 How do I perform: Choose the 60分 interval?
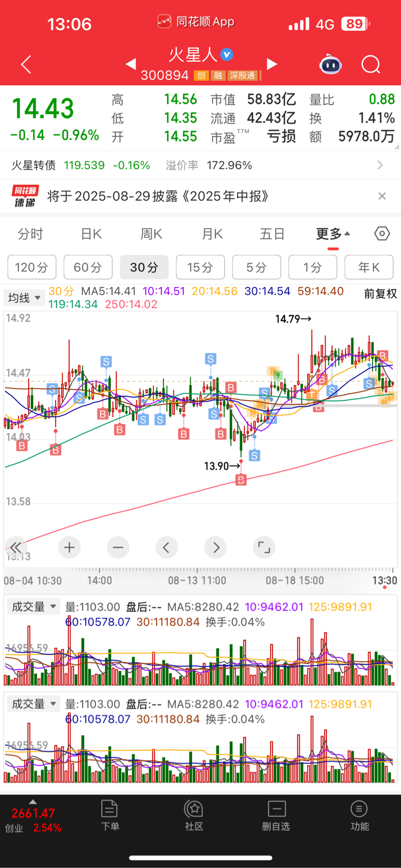click(x=88, y=267)
